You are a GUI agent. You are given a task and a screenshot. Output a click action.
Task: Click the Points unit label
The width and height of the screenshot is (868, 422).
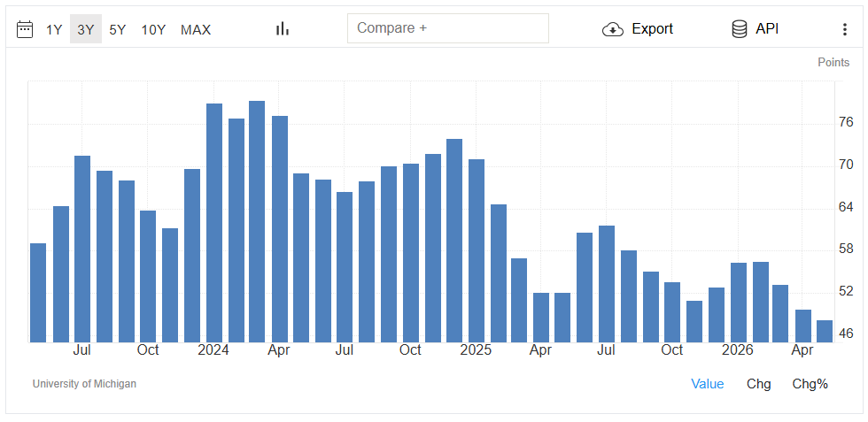coord(833,63)
